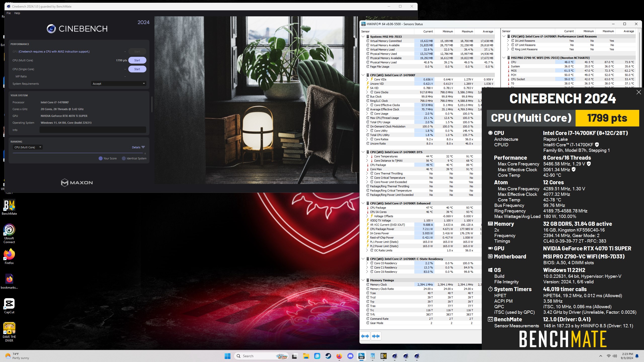The image size is (644, 362).
Task: Open the volume tray icon
Action: click(x=615, y=356)
